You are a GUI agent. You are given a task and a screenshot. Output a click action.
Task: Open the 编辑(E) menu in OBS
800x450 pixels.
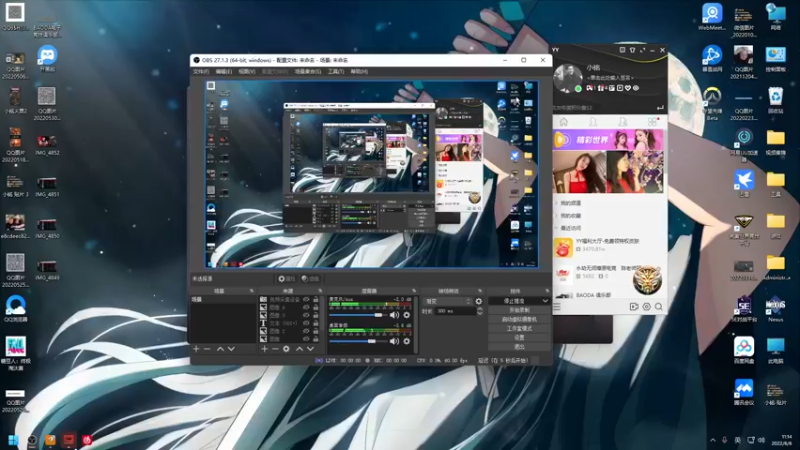tap(223, 72)
